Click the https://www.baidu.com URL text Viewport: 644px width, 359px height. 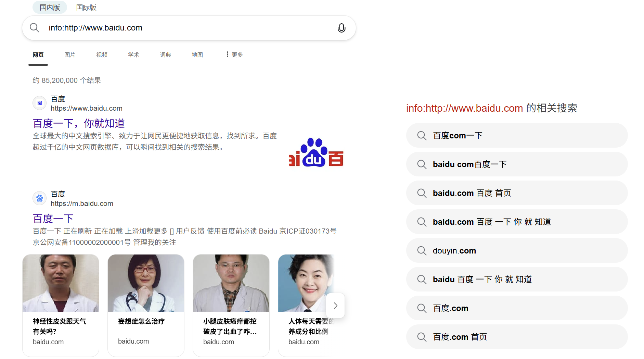click(87, 108)
